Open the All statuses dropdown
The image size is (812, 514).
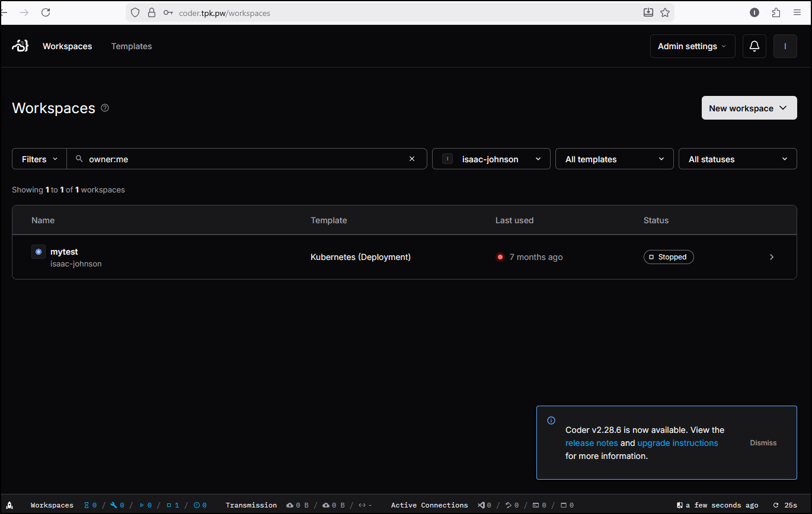(x=737, y=159)
